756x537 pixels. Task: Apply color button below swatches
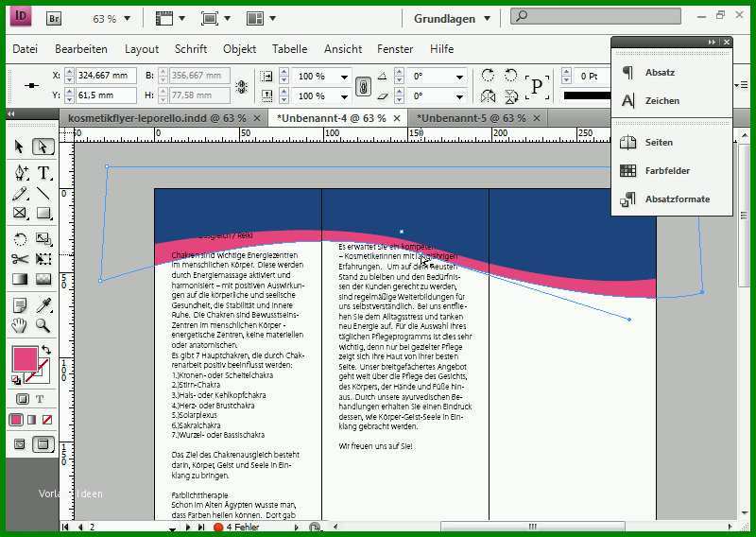click(16, 420)
